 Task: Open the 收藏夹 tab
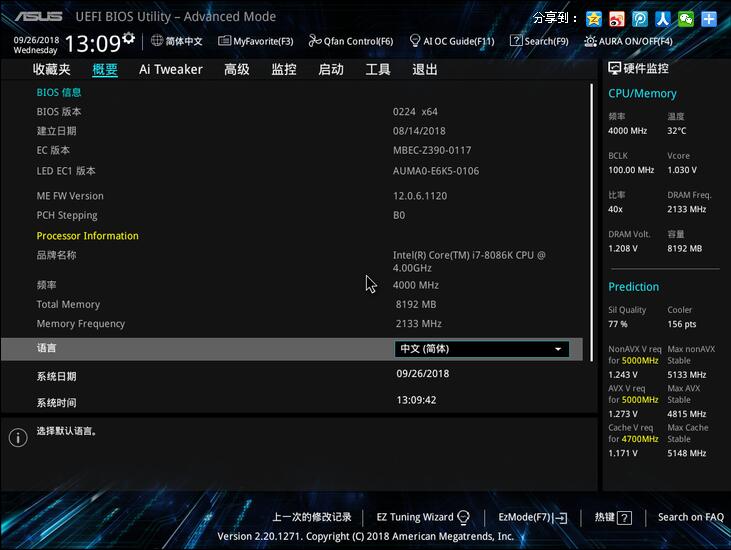52,69
